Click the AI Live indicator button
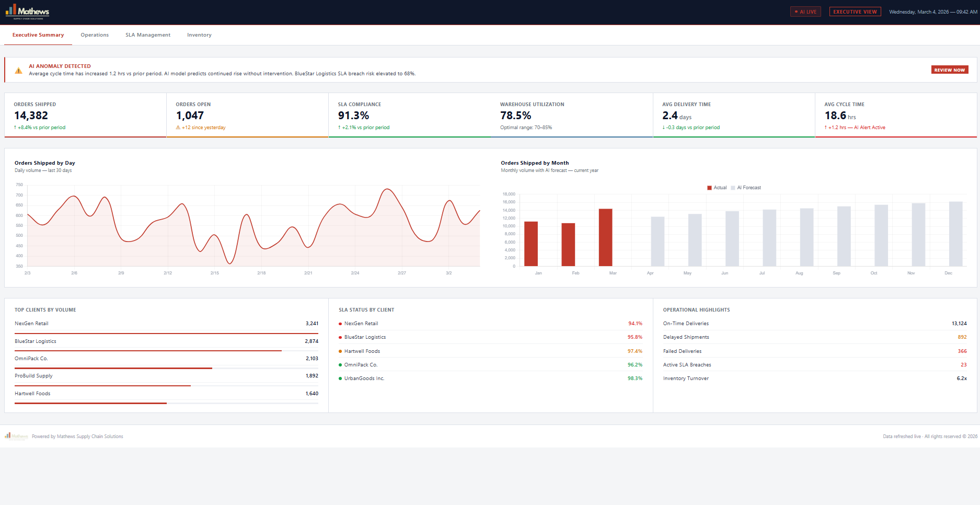The image size is (980, 505). tap(805, 12)
